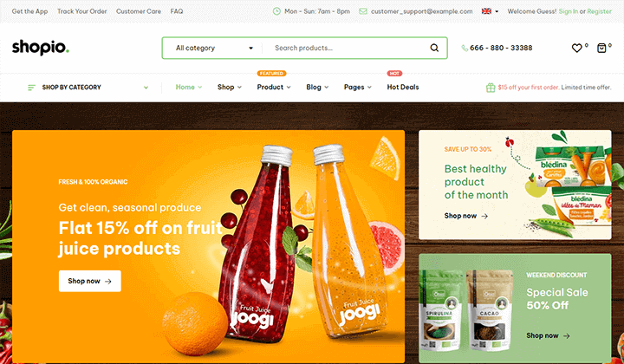Screen dimensions: 624x364
Task: Click the search magnifier icon
Action: 434,49
